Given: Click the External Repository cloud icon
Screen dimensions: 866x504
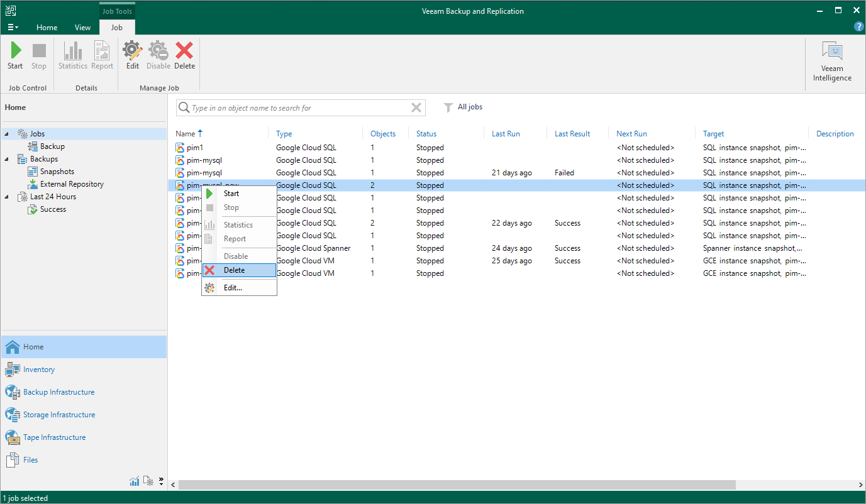Looking at the screenshot, I should pyautogui.click(x=33, y=184).
